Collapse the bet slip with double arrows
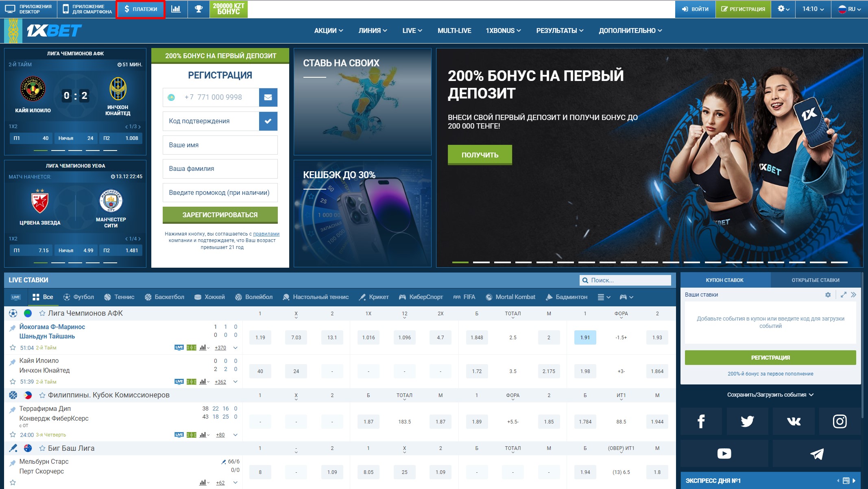868x489 pixels. (x=853, y=295)
